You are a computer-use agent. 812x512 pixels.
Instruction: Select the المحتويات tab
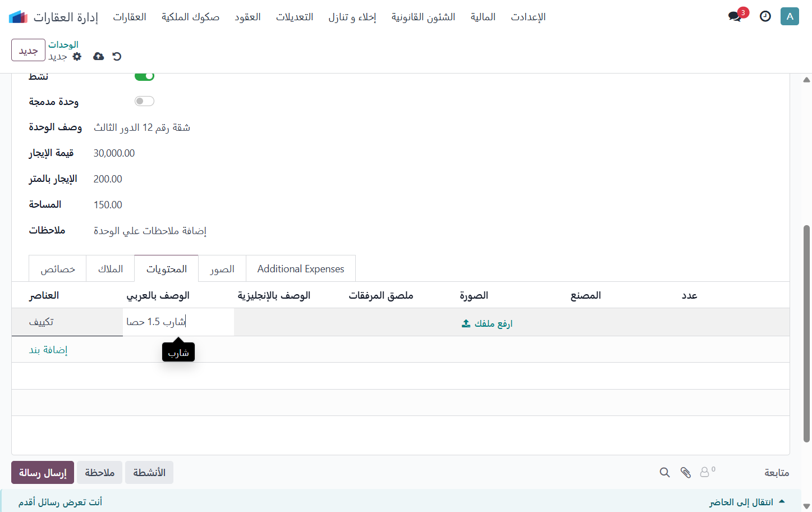pos(167,269)
